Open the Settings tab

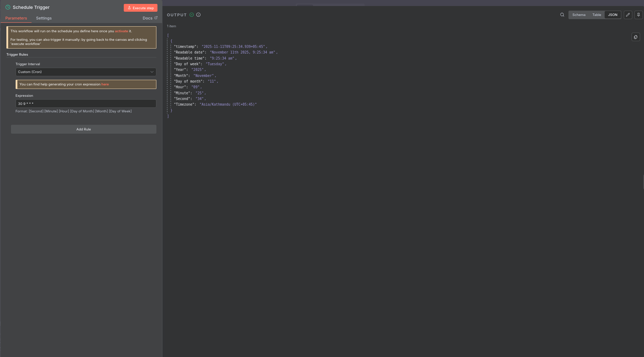coord(44,18)
